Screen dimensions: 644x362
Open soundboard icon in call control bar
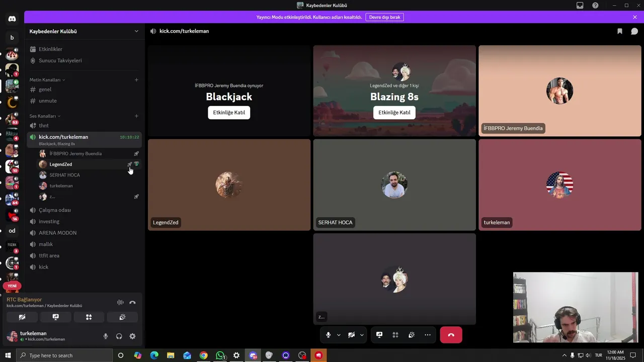pyautogui.click(x=412, y=335)
